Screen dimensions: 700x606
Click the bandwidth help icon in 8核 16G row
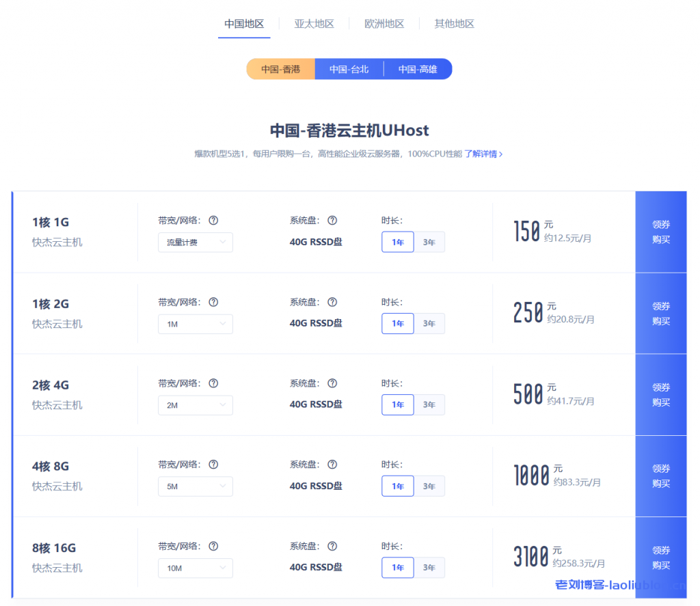213,546
